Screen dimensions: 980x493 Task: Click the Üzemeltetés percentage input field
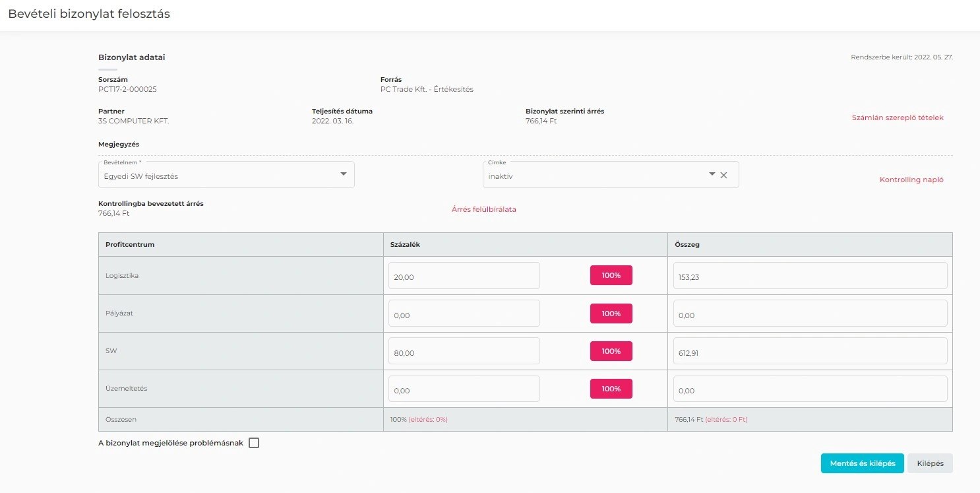click(x=464, y=389)
